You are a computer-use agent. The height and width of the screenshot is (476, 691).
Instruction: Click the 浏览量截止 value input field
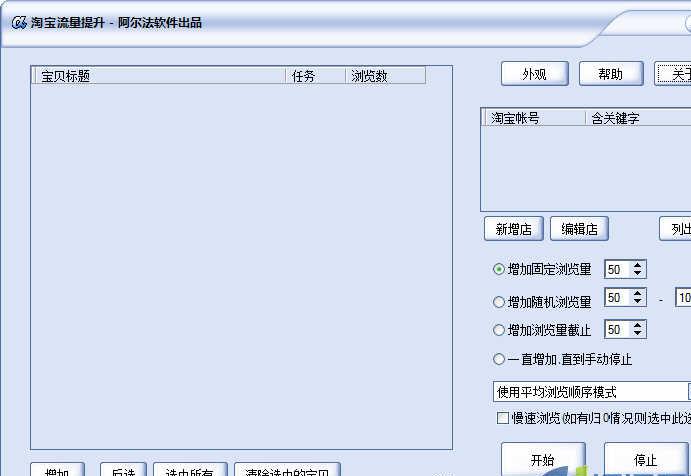click(x=618, y=329)
